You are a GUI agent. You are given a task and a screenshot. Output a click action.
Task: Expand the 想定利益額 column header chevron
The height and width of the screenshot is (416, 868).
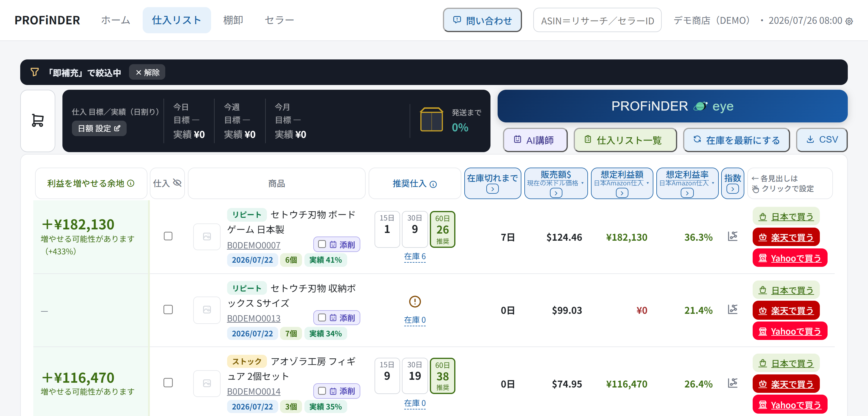pos(622,193)
